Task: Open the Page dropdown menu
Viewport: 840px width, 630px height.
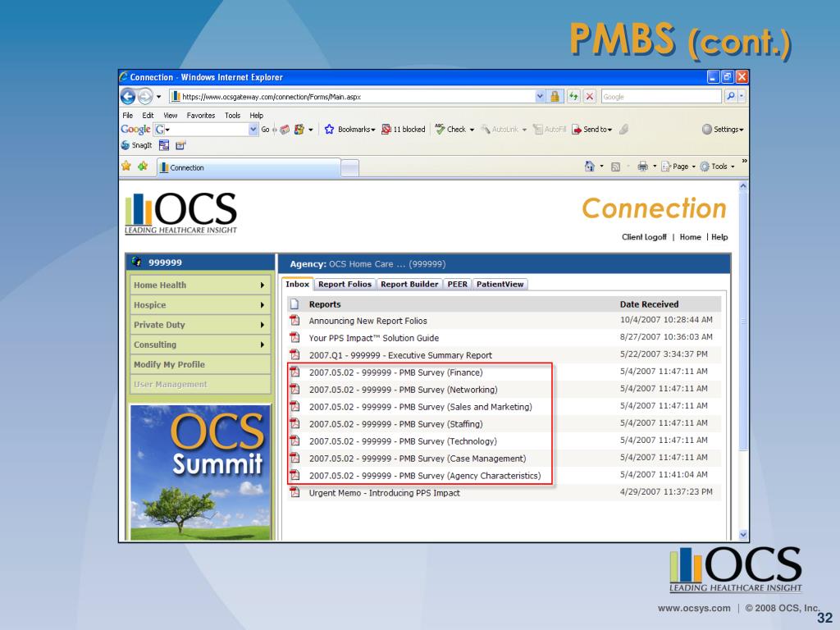Action: 678,167
